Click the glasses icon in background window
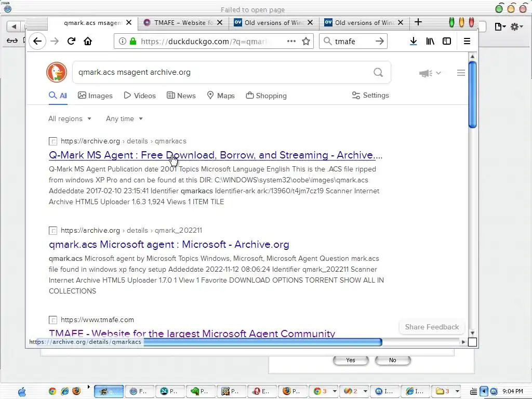532x399 pixels. point(12,41)
